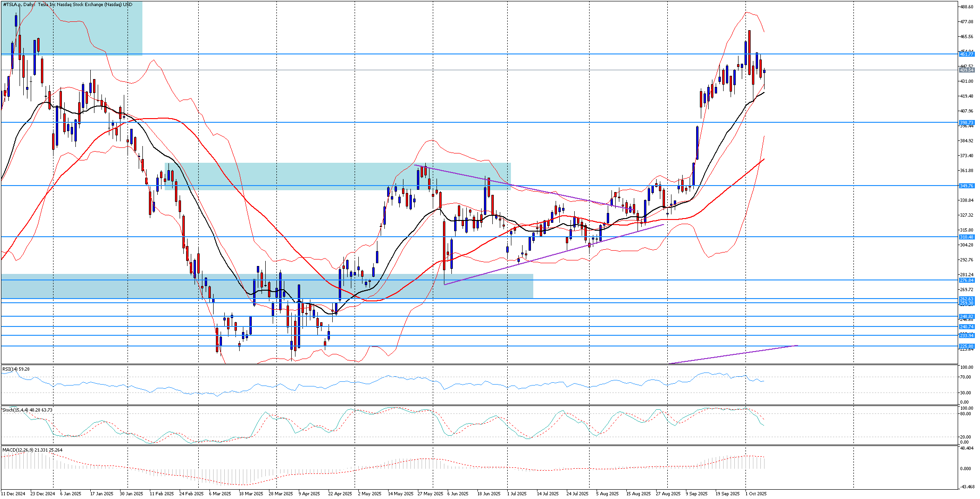This screenshot has width=980, height=499.
Task: Click the 349.76 horizontal line price tag
Action: pos(967,186)
